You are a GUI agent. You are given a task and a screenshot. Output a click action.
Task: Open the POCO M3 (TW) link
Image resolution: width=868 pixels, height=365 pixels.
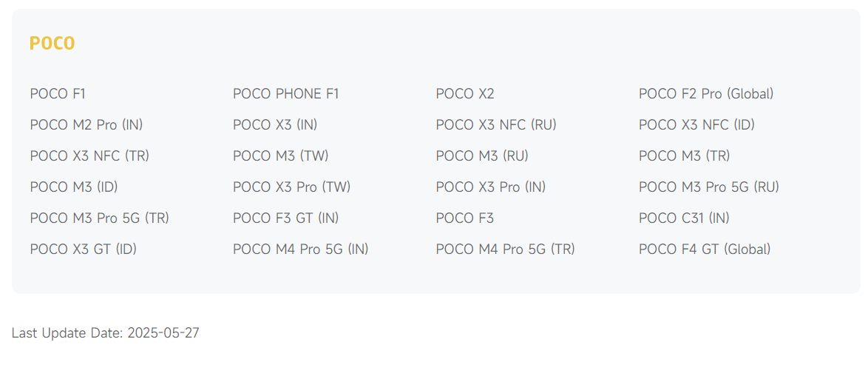[280, 156]
